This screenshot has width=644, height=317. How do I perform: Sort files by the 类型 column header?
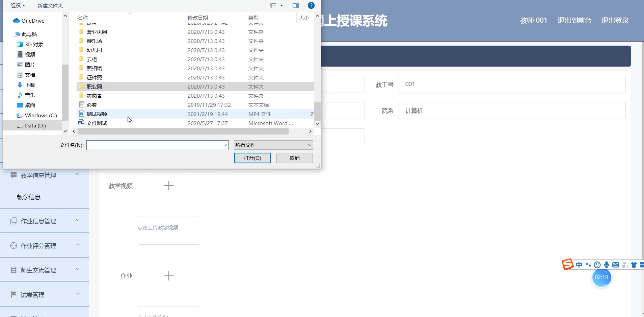[x=253, y=18]
